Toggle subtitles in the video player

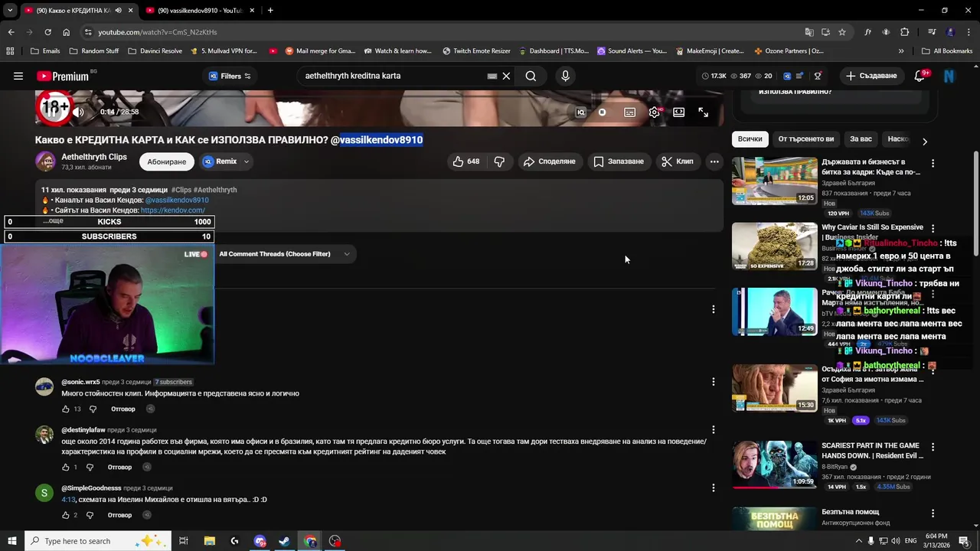click(629, 112)
